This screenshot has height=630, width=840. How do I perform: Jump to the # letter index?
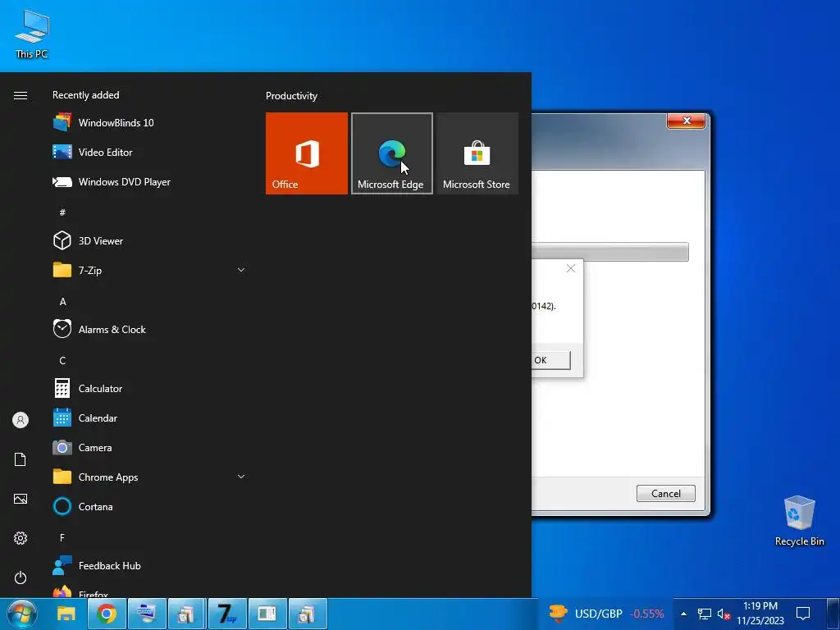62,212
